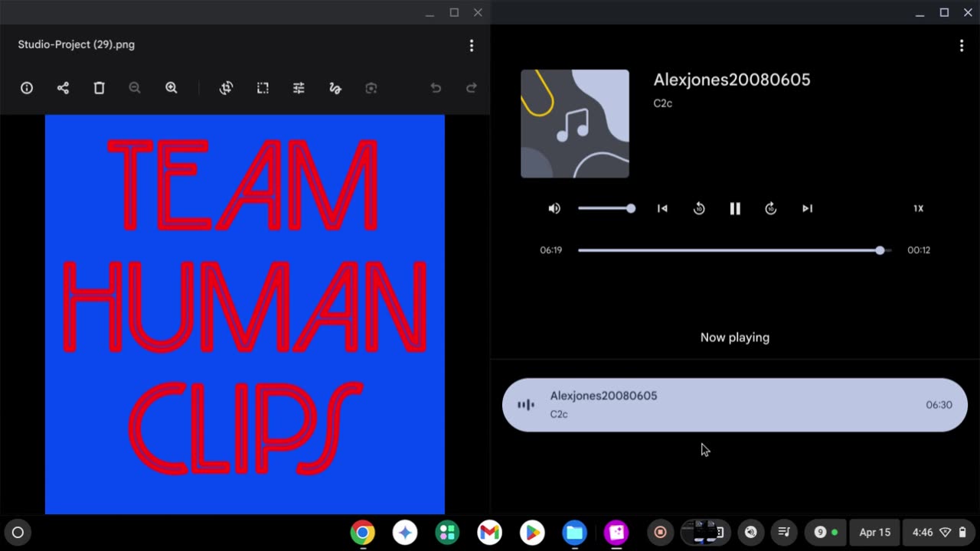This screenshot has height=551, width=980.
Task: Open calendar from Apr 15 date
Action: point(875,533)
